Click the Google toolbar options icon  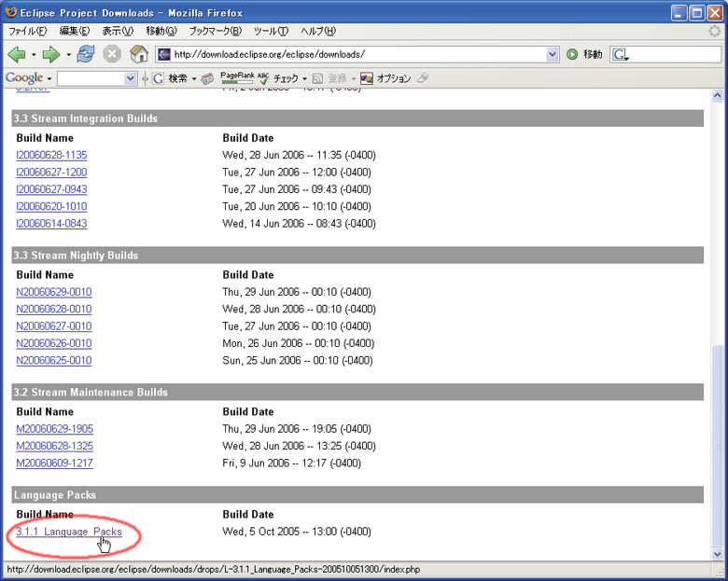(x=366, y=78)
